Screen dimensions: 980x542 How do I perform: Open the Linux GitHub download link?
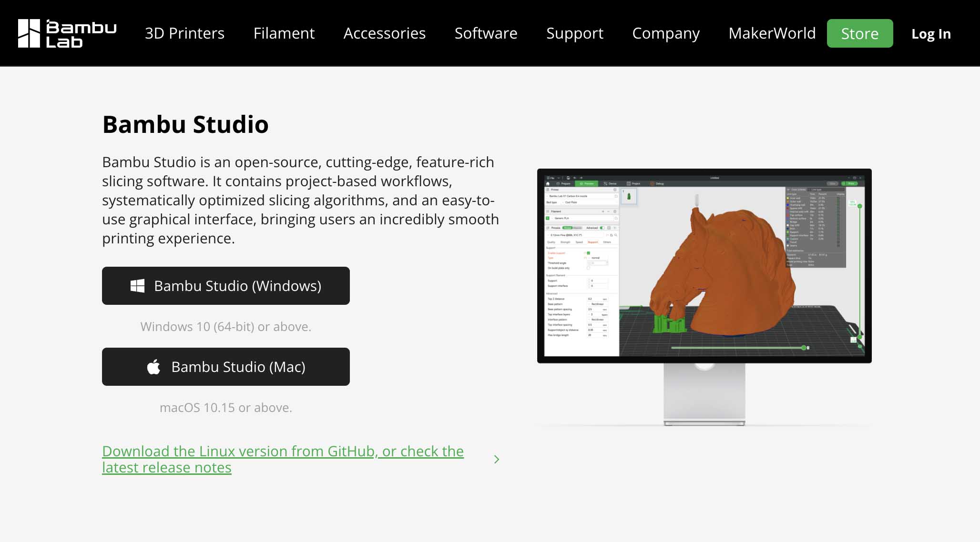pyautogui.click(x=283, y=459)
